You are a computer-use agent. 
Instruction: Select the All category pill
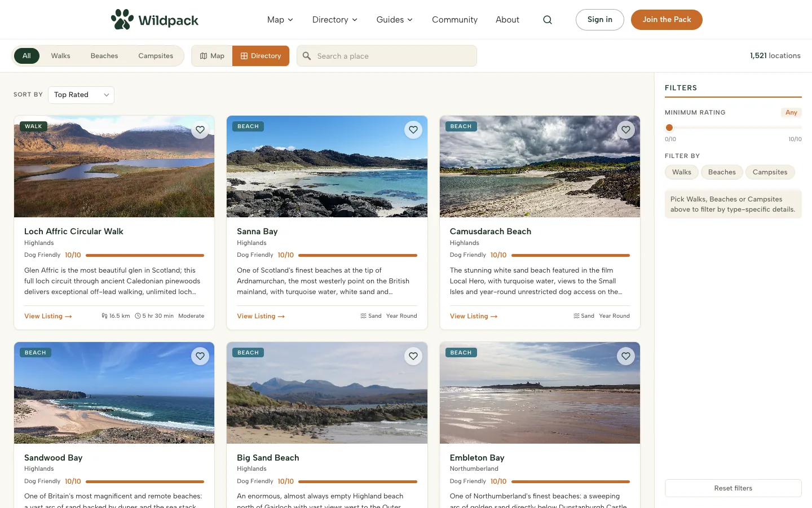[27, 56]
